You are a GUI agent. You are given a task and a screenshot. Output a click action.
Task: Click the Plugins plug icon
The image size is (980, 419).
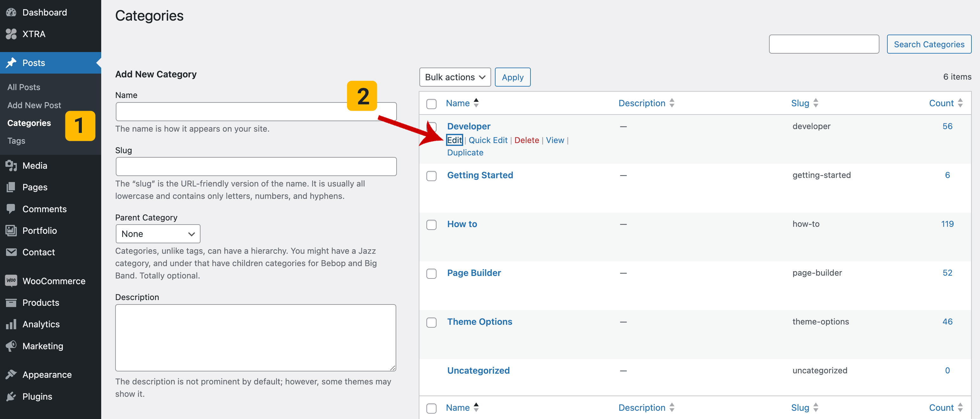11,396
